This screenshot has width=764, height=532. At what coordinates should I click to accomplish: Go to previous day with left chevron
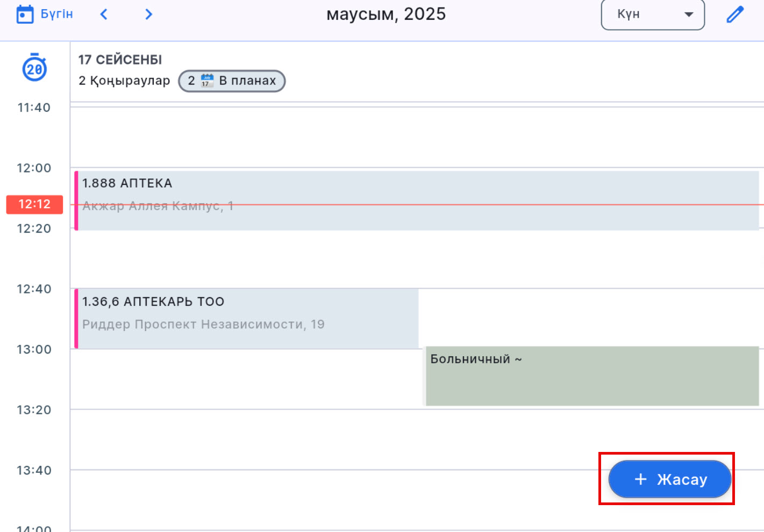click(104, 15)
